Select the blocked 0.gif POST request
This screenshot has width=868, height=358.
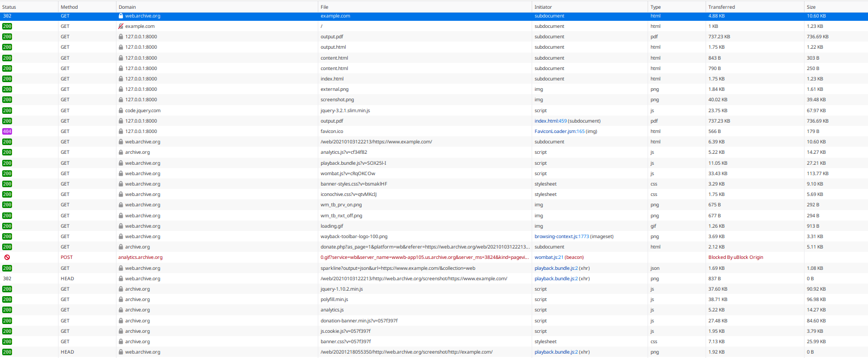[434, 257]
